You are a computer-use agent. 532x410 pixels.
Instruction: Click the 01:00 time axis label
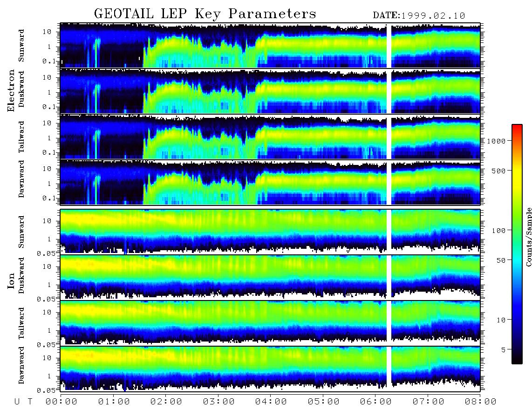(114, 402)
